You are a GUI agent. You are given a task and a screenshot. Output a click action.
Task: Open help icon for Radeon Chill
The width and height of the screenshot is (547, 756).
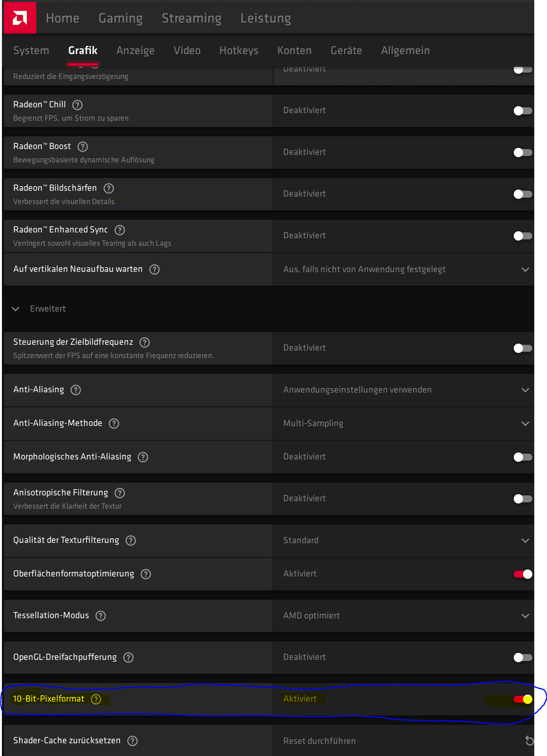[x=77, y=105]
